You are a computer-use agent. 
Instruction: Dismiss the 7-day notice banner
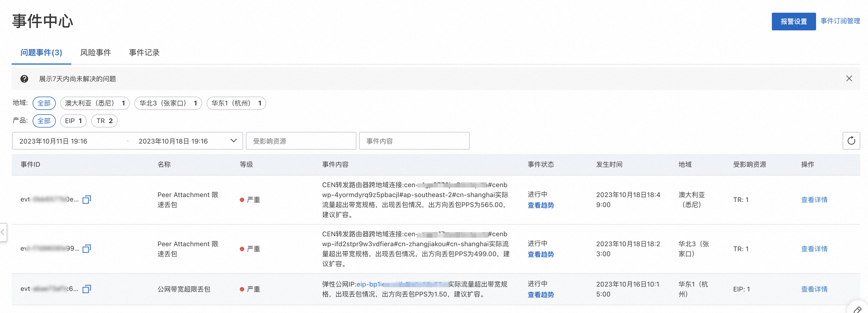point(849,78)
